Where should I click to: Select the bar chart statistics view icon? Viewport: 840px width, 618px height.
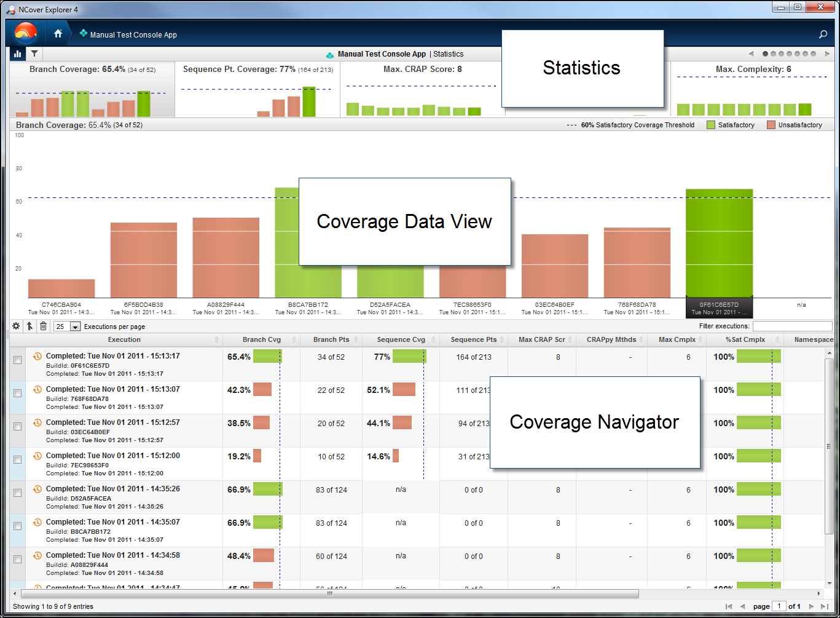[18, 54]
